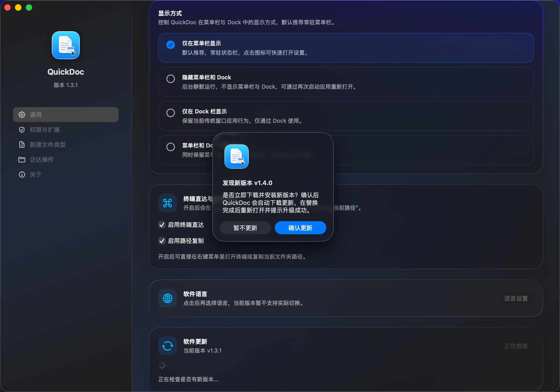This screenshot has height=392, width=560.
Task: Select the 菜单栏和 Dock radio option
Action: coord(171,147)
